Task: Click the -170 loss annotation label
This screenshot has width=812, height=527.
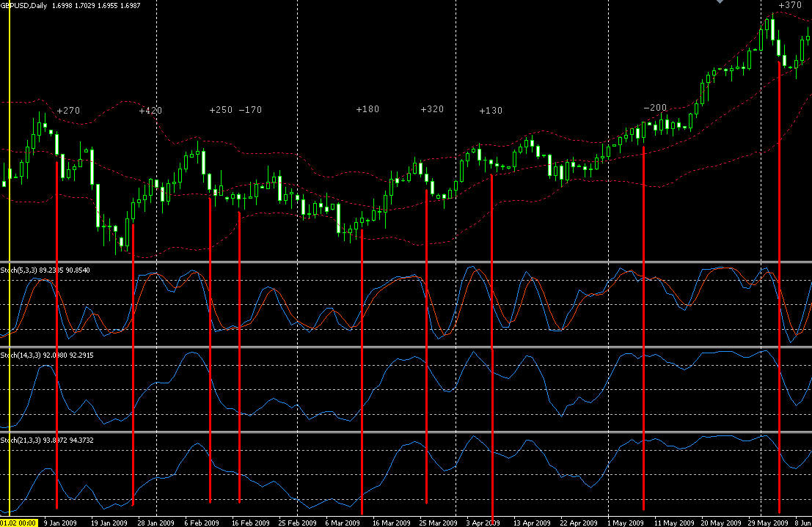Action: [251, 110]
